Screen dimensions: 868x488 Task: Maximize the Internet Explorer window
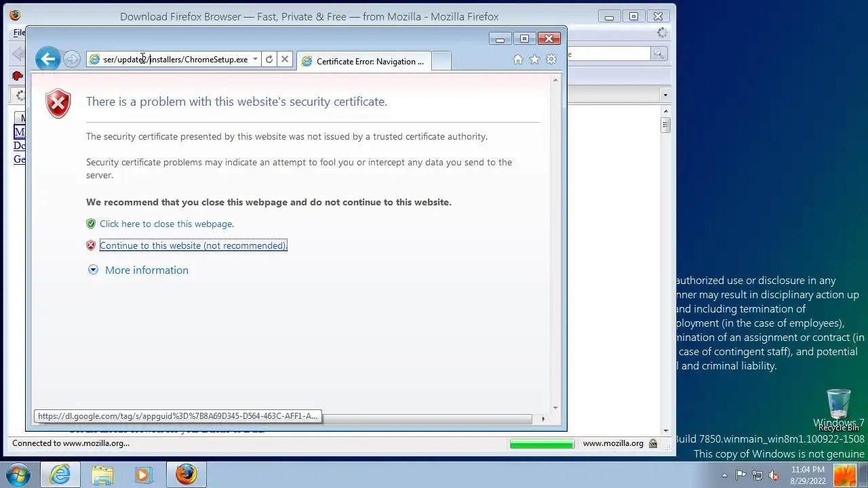pos(524,39)
